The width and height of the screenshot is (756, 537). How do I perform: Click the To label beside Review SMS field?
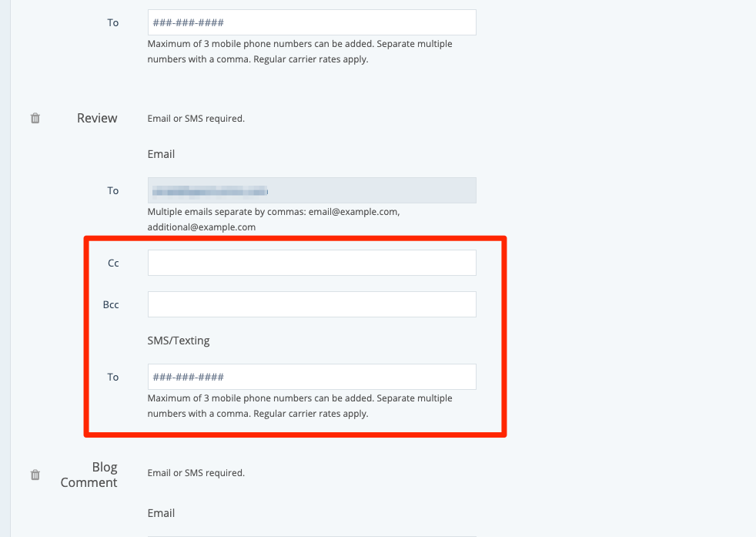click(113, 378)
